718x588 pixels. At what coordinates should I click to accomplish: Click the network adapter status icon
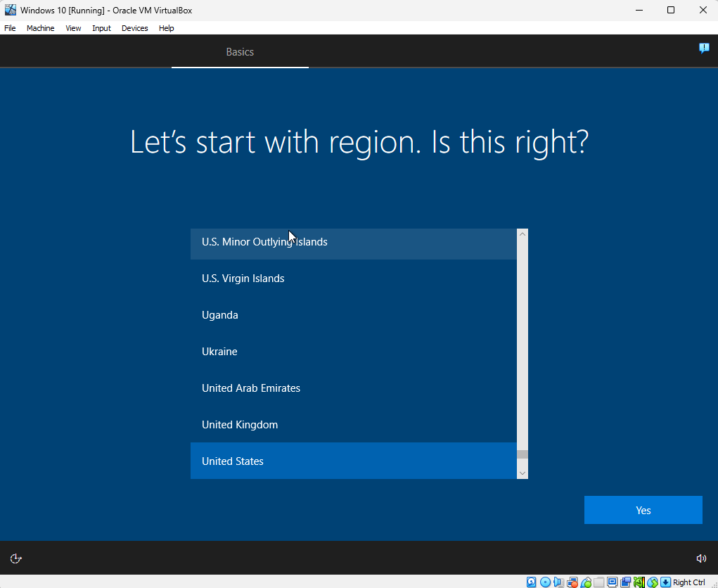pyautogui.click(x=572, y=582)
